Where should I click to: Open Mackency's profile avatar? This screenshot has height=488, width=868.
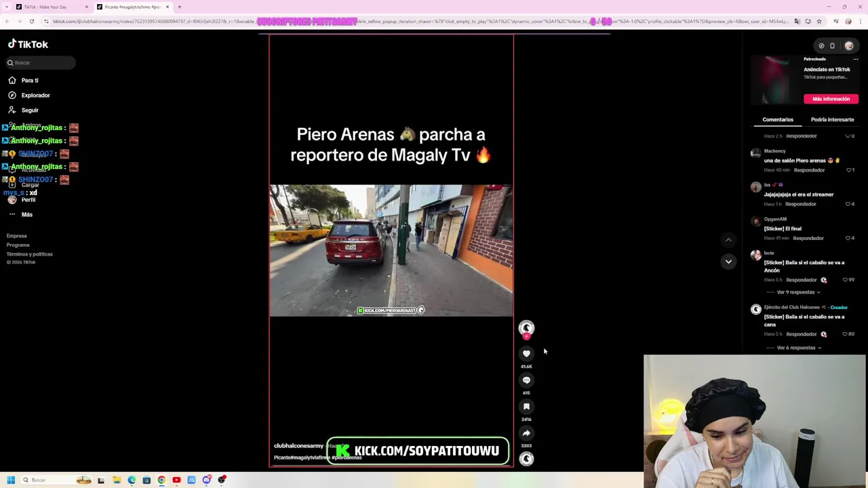coord(755,154)
